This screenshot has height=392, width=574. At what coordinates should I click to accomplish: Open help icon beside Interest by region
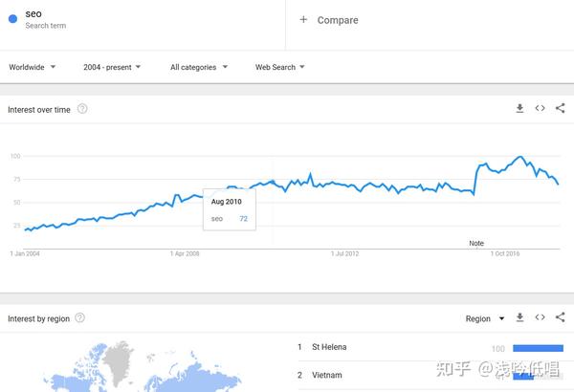click(79, 317)
